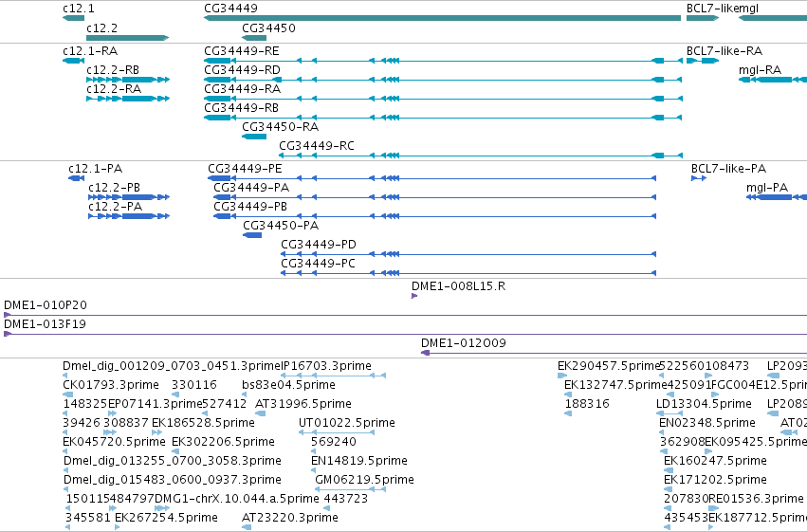Image resolution: width=807 pixels, height=532 pixels.
Task: Click the c12.2-RA transcript label
Action: point(114,89)
